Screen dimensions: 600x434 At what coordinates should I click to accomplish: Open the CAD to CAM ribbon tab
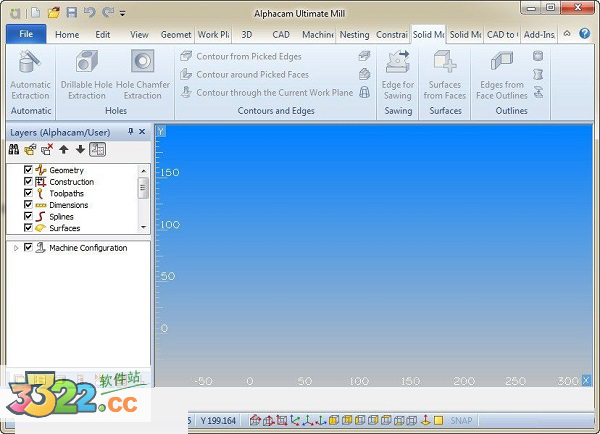point(502,34)
